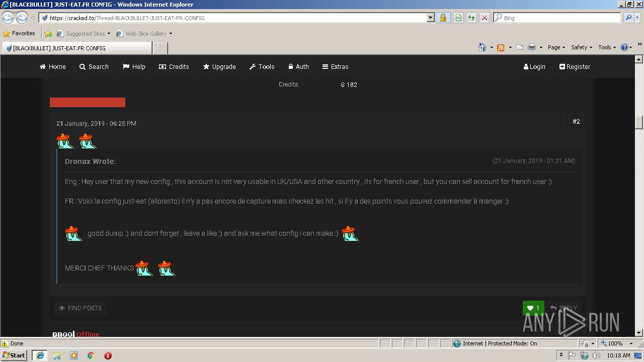This screenshot has height=362, width=644.
Task: Open the Auth nav item
Action: point(298,66)
